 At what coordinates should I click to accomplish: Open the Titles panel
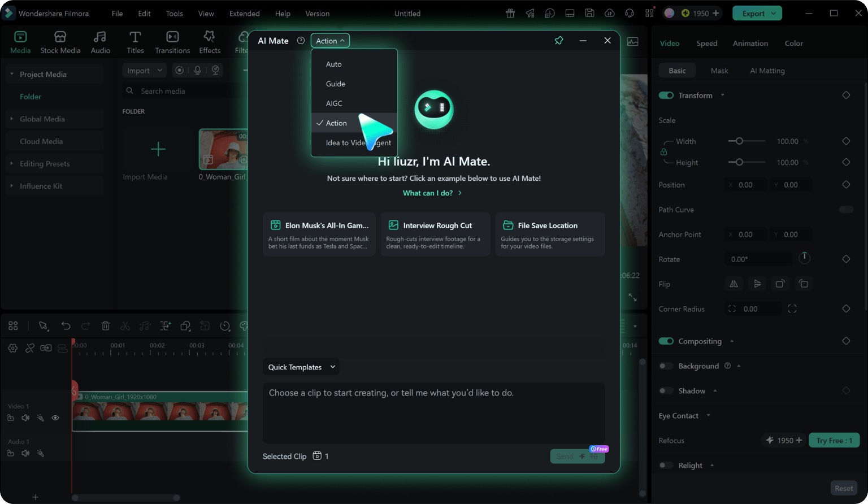click(x=135, y=43)
